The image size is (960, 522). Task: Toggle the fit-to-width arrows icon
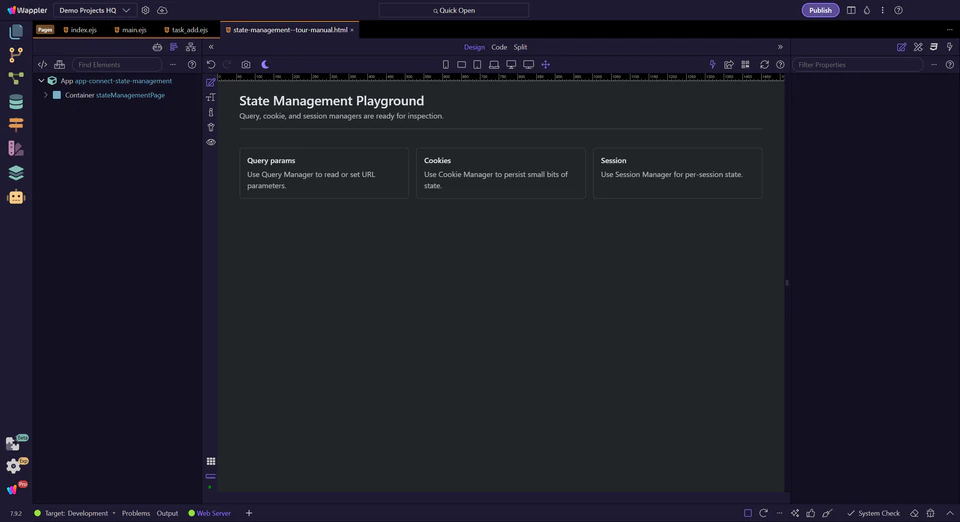coord(546,64)
